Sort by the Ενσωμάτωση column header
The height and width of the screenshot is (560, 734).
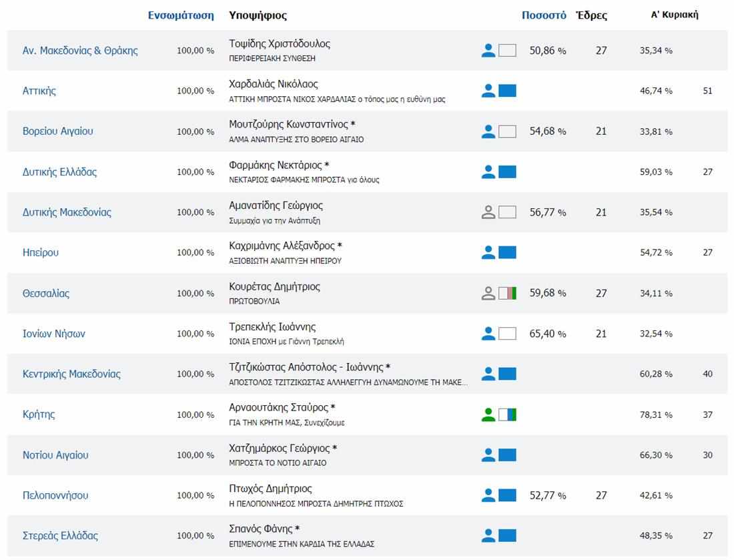click(181, 15)
